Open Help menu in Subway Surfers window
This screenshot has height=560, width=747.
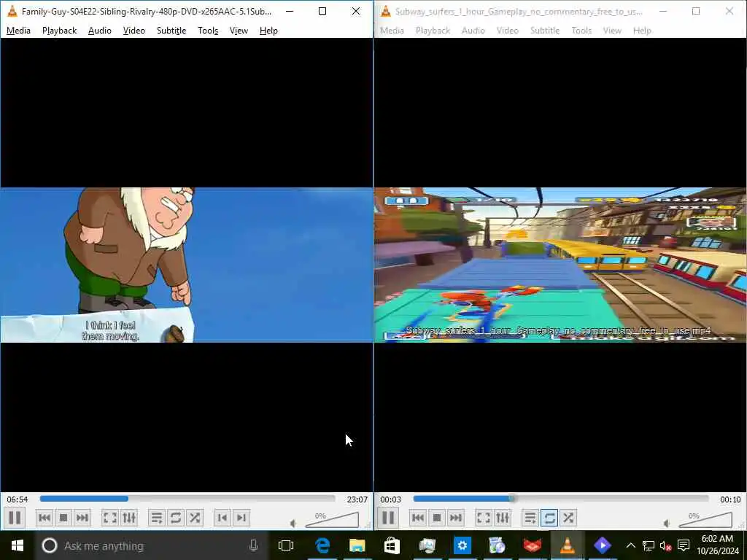pos(642,31)
